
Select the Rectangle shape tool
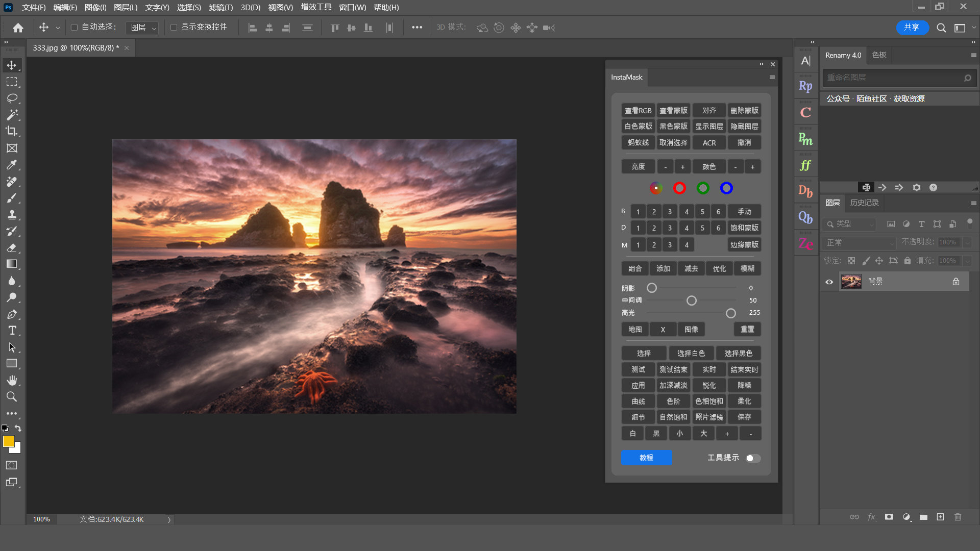tap(12, 364)
